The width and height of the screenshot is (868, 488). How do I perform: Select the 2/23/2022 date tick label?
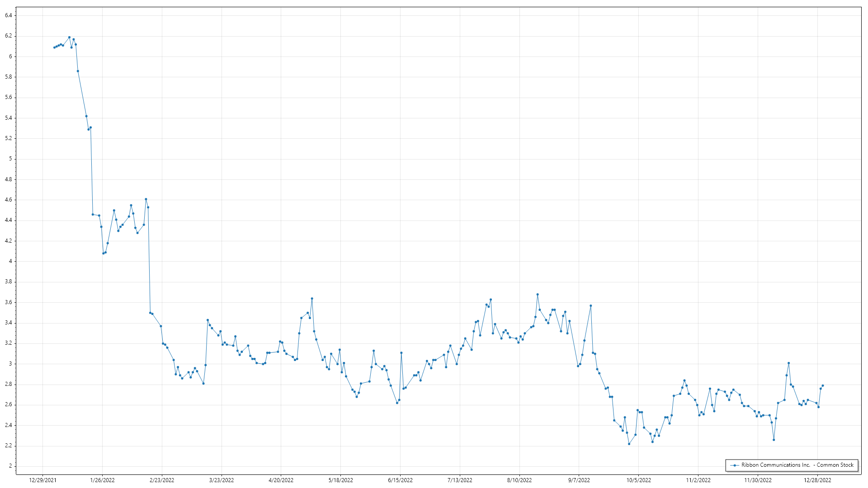coord(162,480)
